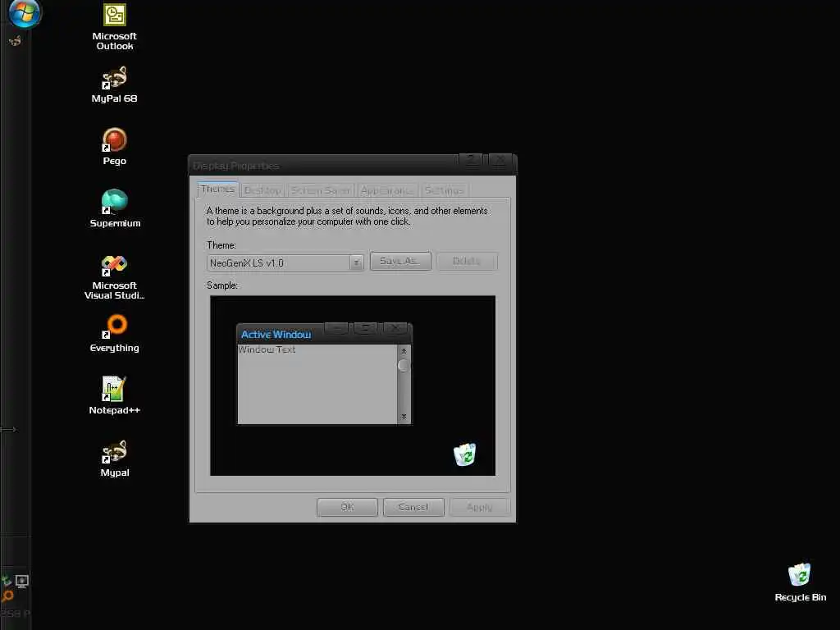Switch to the Desktop tab

(x=262, y=190)
